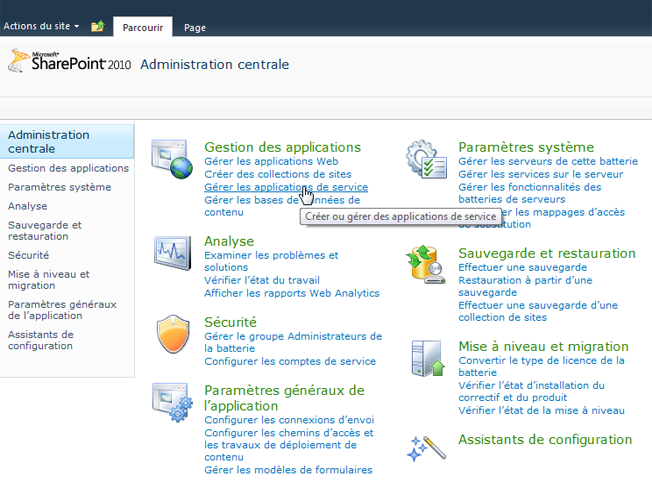
Task: Open Gérer les bases de données de contenu
Action: tap(282, 206)
